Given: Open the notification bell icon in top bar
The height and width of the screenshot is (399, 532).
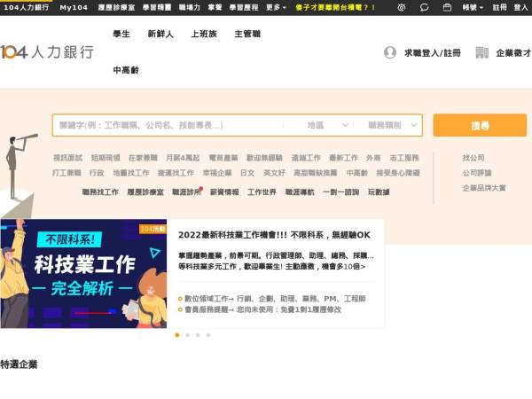Looking at the screenshot, I should tap(402, 7).
